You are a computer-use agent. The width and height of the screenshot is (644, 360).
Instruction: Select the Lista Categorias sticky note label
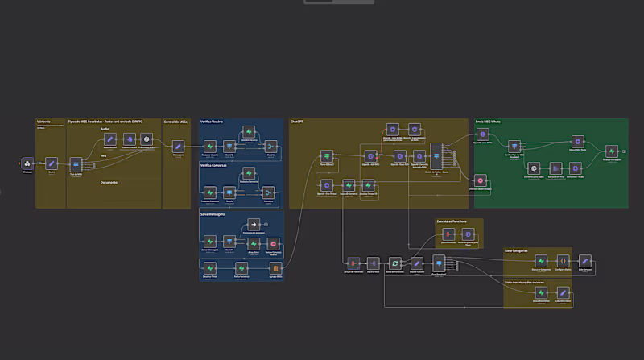pos(516,250)
